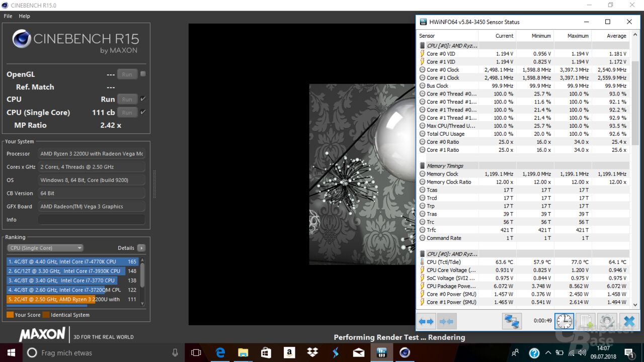Select the CPU Package Power row
Image resolution: width=644 pixels, height=362 pixels.
(x=523, y=286)
